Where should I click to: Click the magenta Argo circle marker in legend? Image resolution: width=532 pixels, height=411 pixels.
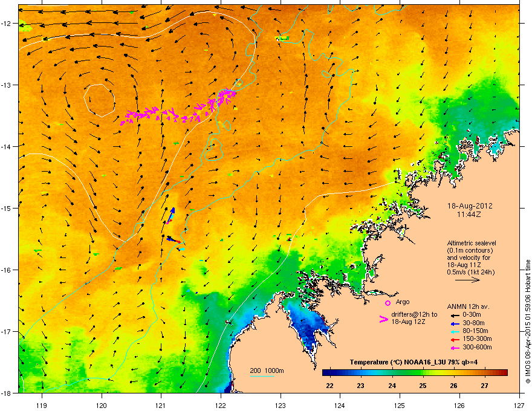(x=388, y=303)
